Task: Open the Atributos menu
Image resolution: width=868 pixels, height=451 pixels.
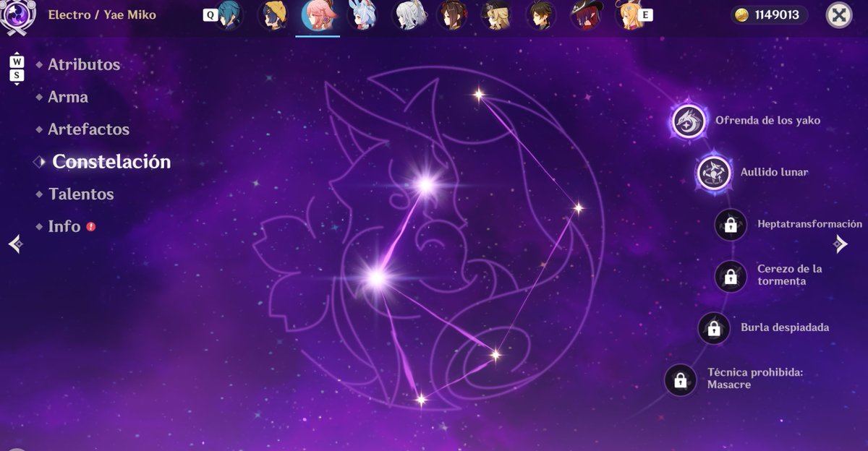Action: 84,64
